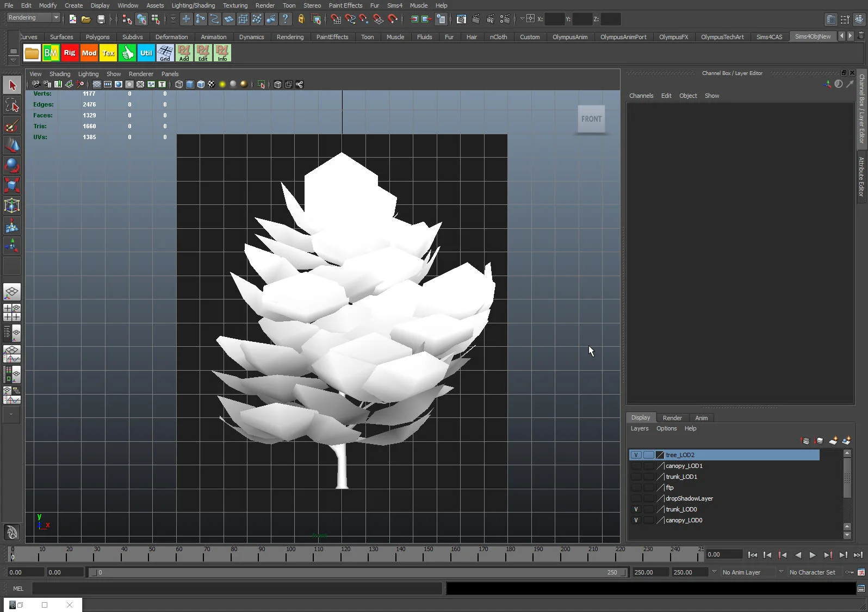The height and width of the screenshot is (612, 868).
Task: Click the FRONT view cube
Action: pos(591,119)
